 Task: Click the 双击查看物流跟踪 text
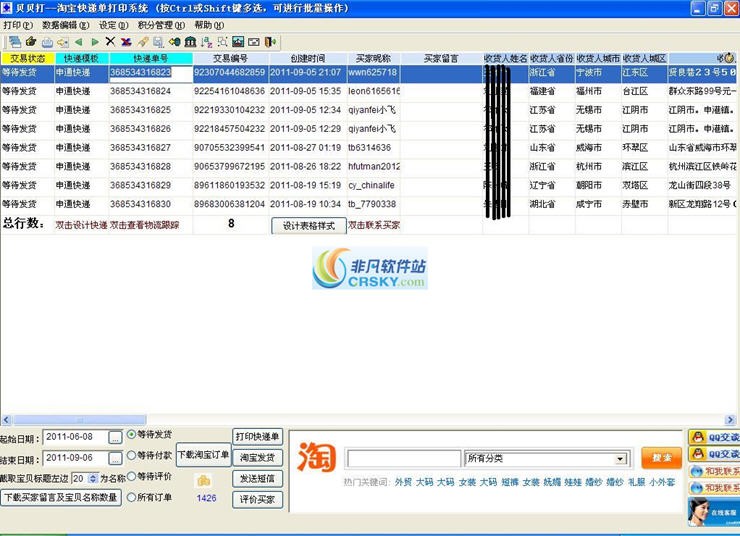pos(144,226)
